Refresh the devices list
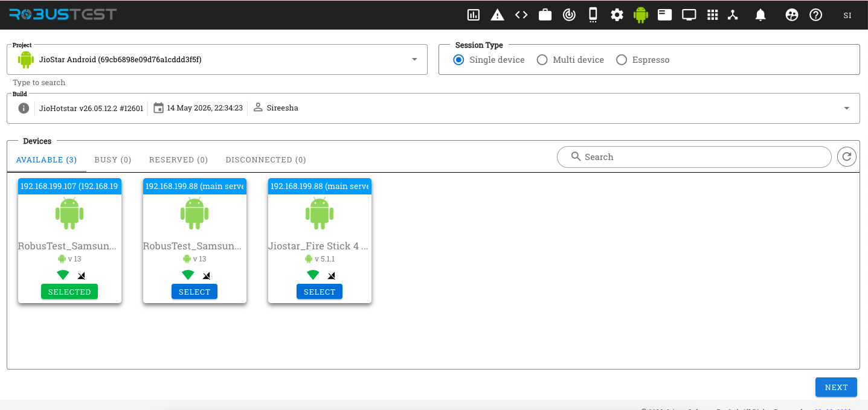The height and width of the screenshot is (410, 868). [x=847, y=157]
